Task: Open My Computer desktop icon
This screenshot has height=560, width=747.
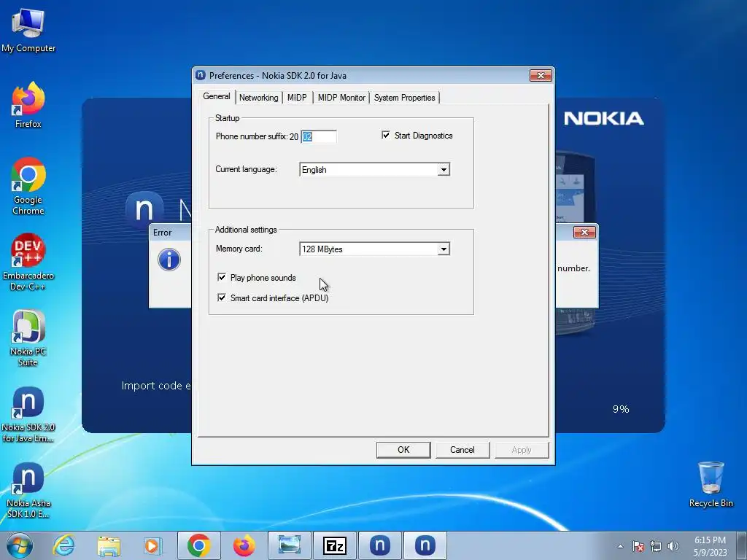Action: click(x=28, y=31)
